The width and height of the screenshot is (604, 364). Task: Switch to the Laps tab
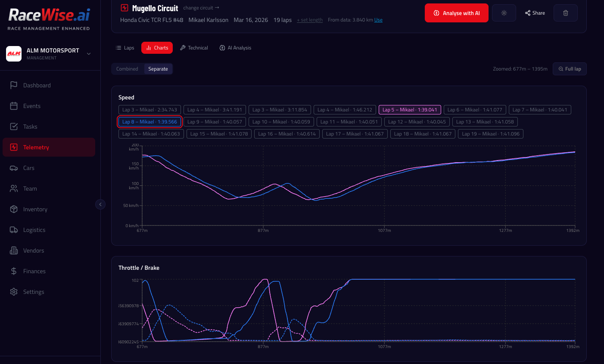pyautogui.click(x=125, y=48)
